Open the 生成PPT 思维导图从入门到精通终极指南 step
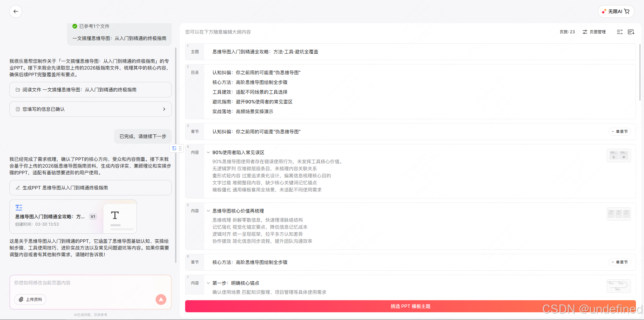The image size is (644, 320). click(91, 188)
